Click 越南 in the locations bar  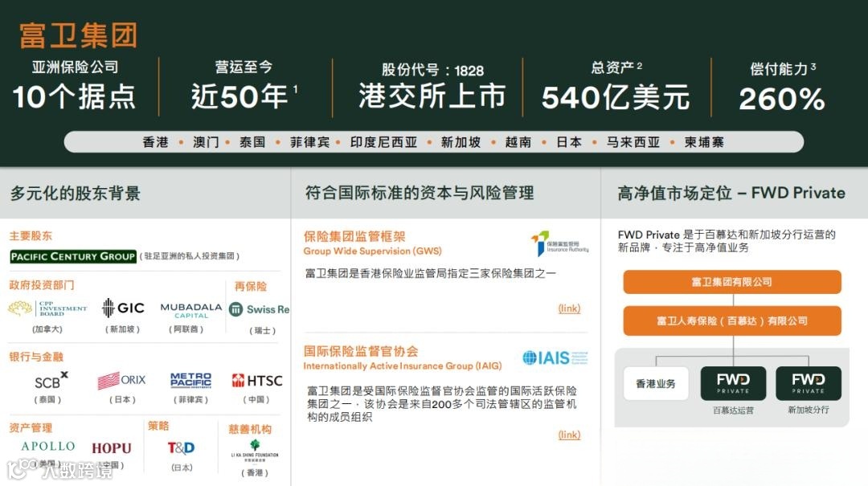518,142
